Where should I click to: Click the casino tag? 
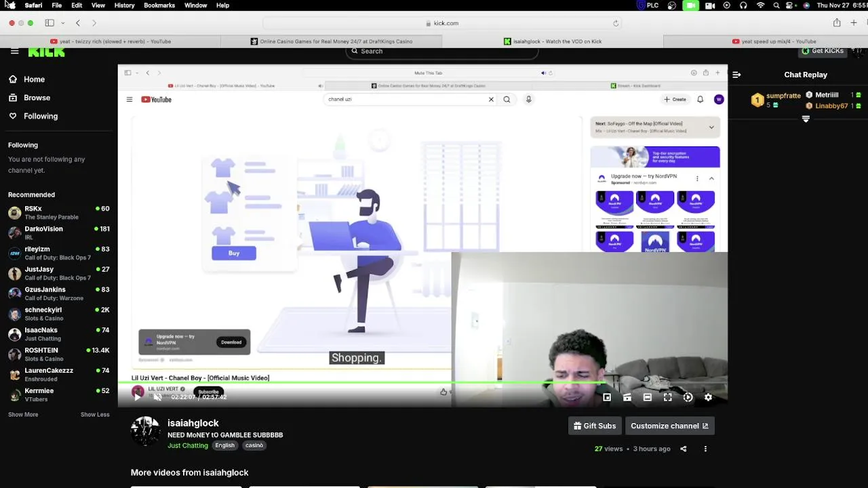click(254, 445)
